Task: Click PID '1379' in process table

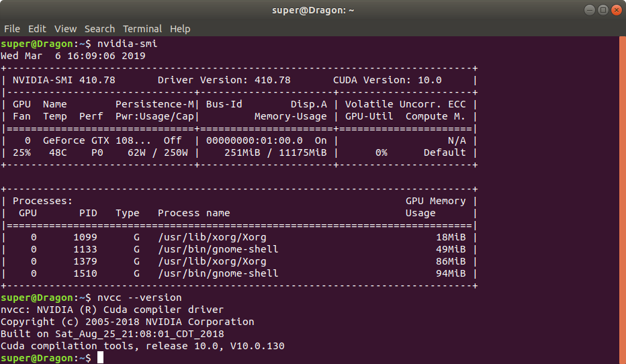Action: click(85, 261)
